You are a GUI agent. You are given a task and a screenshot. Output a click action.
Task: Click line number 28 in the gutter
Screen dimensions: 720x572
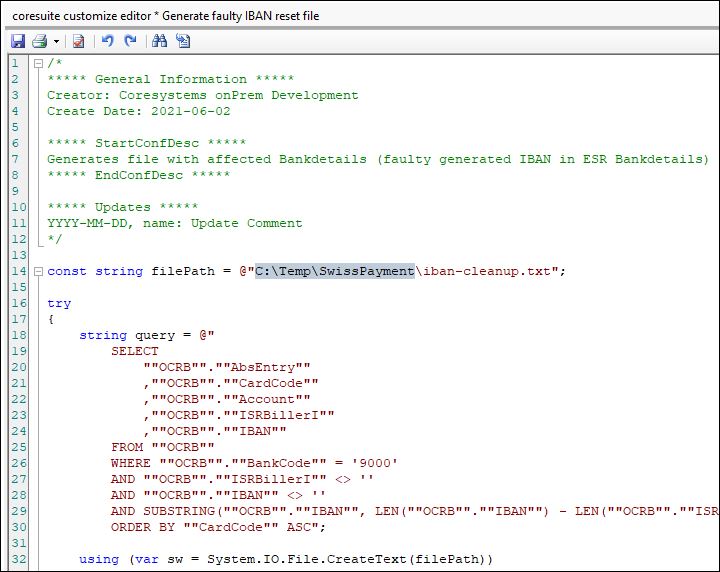pyautogui.click(x=14, y=495)
